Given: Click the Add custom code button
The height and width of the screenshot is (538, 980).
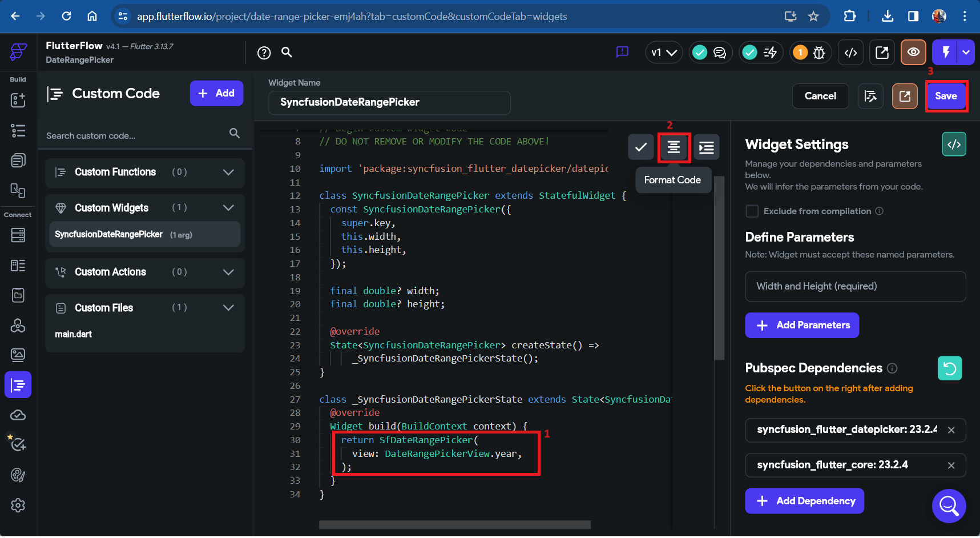Looking at the screenshot, I should (x=216, y=93).
